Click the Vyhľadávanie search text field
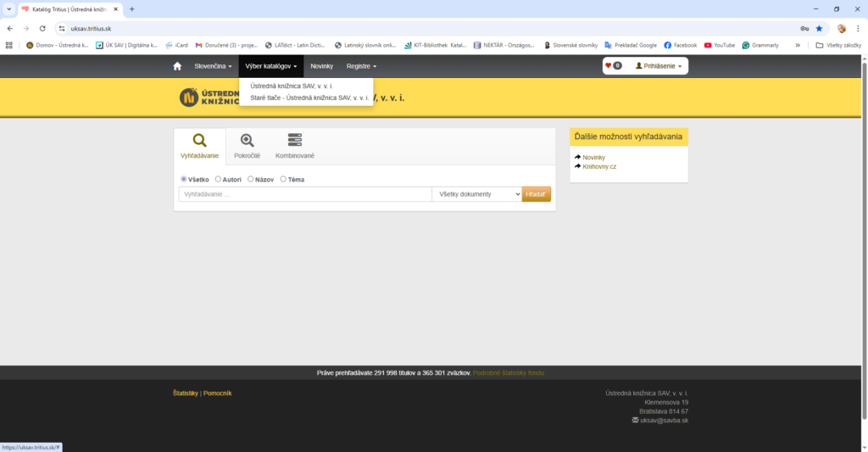 pyautogui.click(x=305, y=194)
